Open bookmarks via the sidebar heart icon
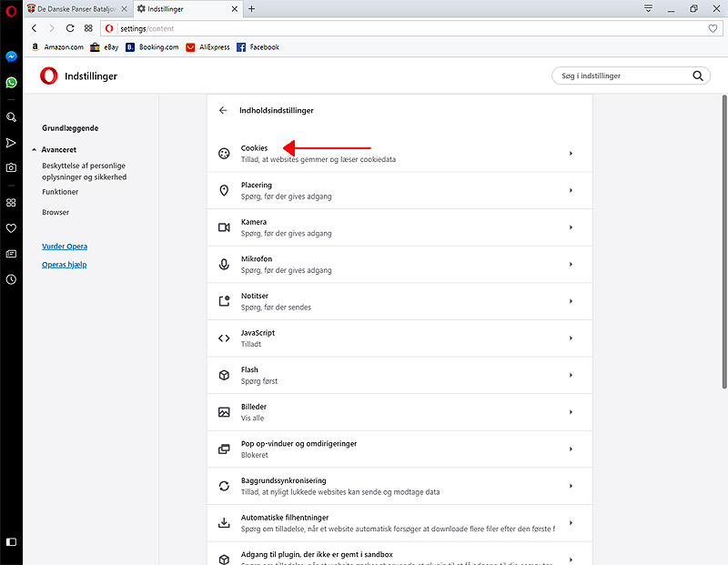Viewport: 728px width, 565px height. 11,228
